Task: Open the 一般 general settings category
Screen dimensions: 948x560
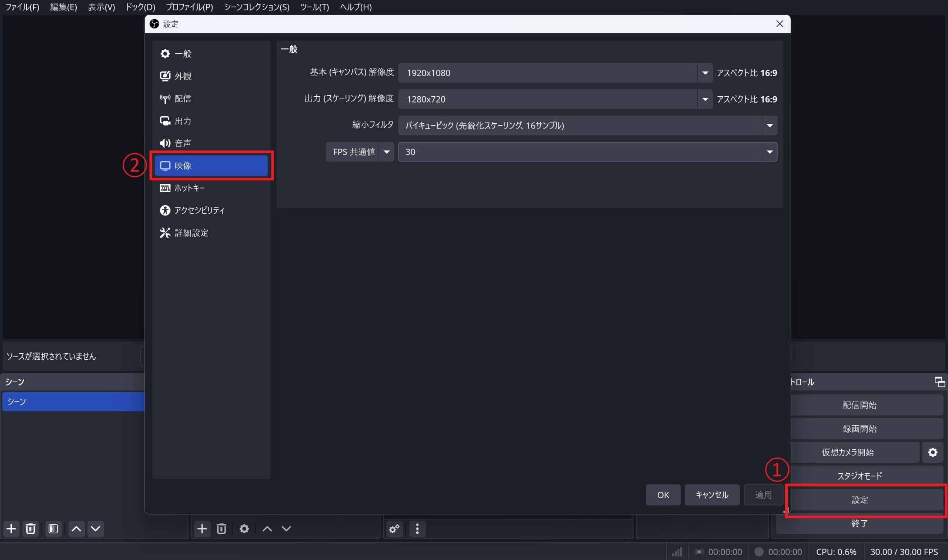Action: pyautogui.click(x=211, y=54)
